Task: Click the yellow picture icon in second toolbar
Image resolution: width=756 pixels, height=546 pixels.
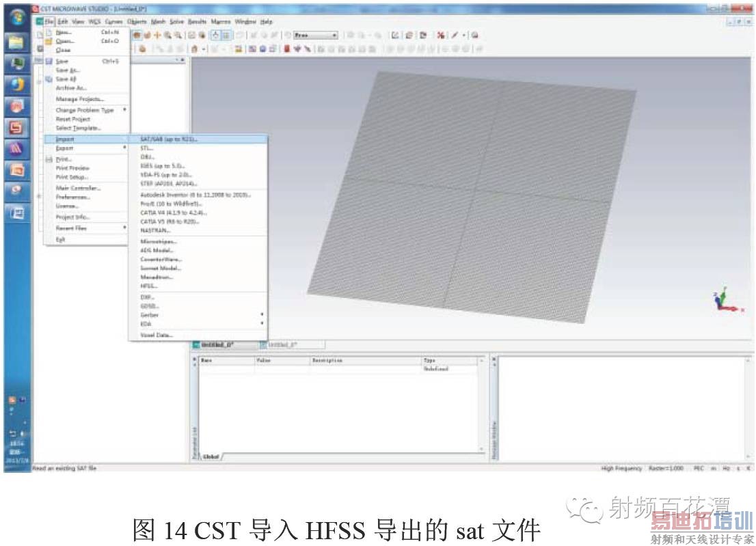Action: pos(238,49)
